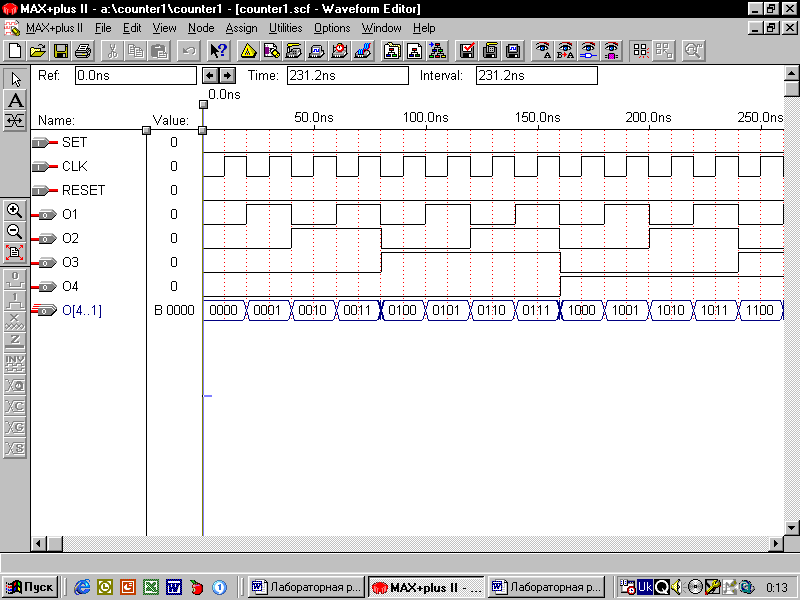Open the Utilities menu

tap(285, 28)
